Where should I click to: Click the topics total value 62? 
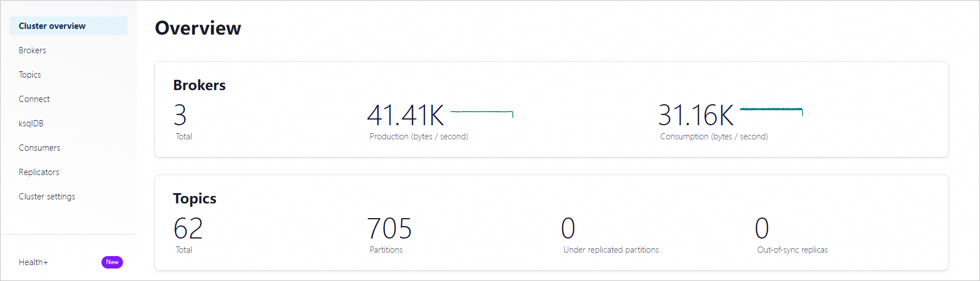point(188,229)
